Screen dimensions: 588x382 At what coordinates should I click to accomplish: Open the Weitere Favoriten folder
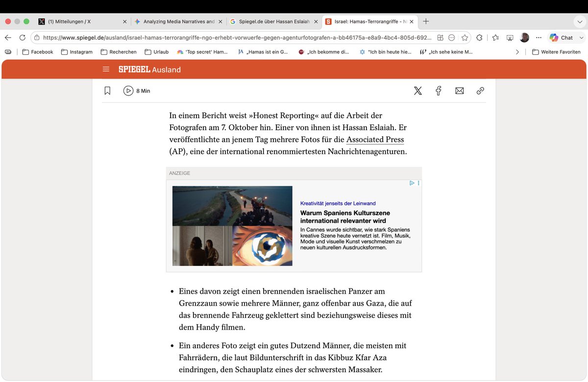(556, 52)
